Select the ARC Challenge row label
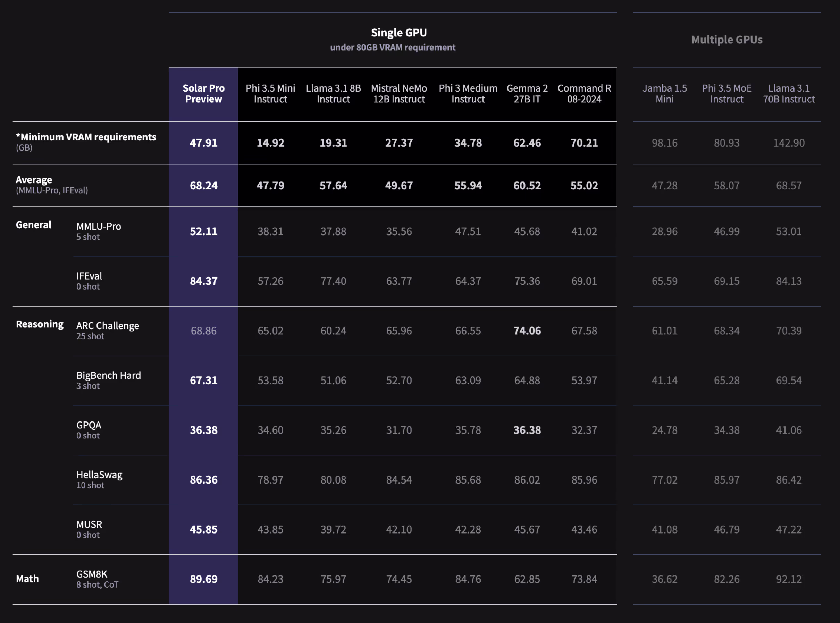Viewport: 840px width, 623px height. pos(108,326)
